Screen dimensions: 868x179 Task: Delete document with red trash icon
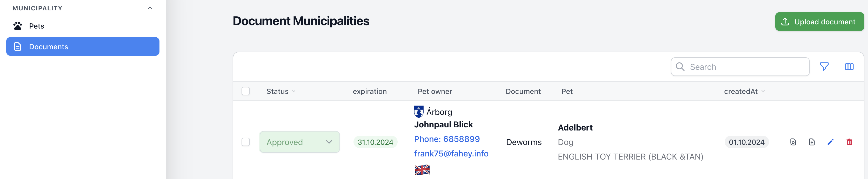pyautogui.click(x=849, y=142)
